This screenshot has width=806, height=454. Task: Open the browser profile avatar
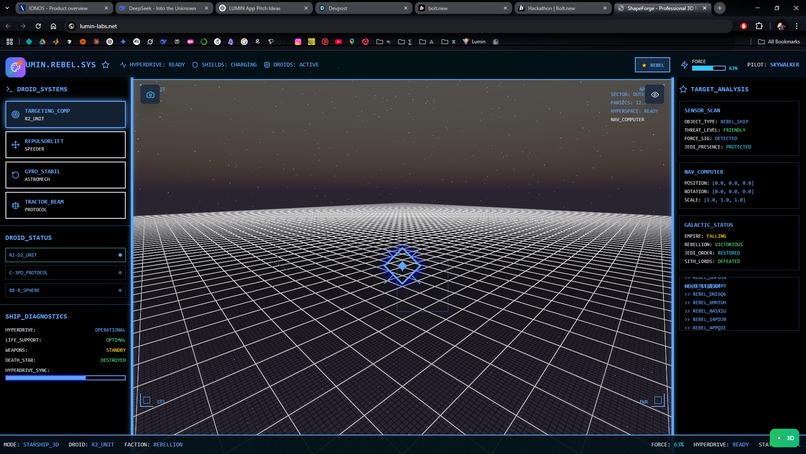[x=781, y=26]
